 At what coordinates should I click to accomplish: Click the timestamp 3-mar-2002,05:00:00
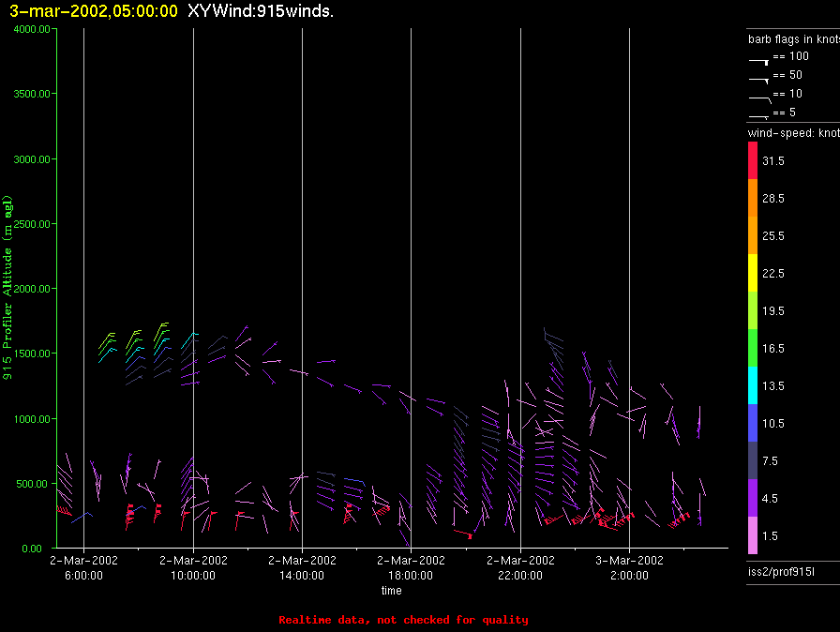[x=94, y=10]
